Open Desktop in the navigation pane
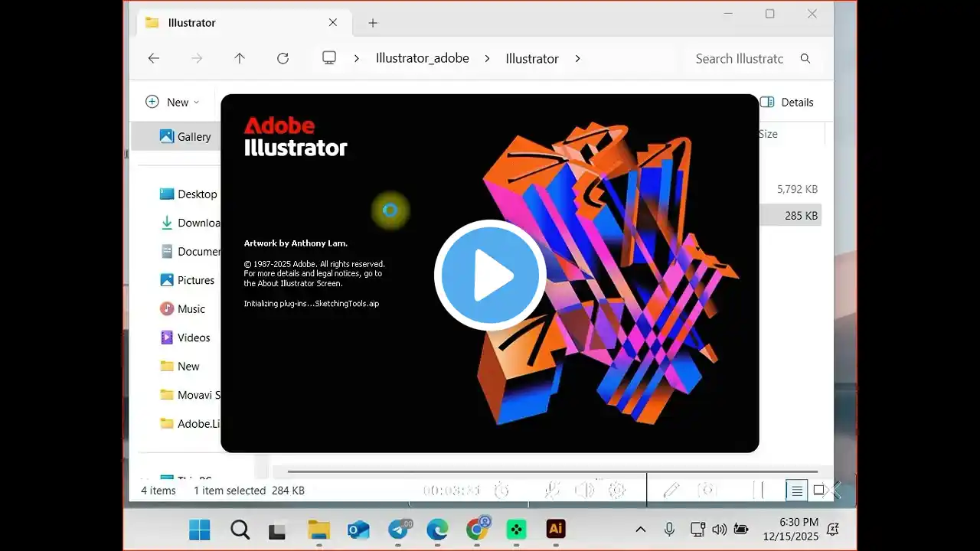 pyautogui.click(x=188, y=194)
